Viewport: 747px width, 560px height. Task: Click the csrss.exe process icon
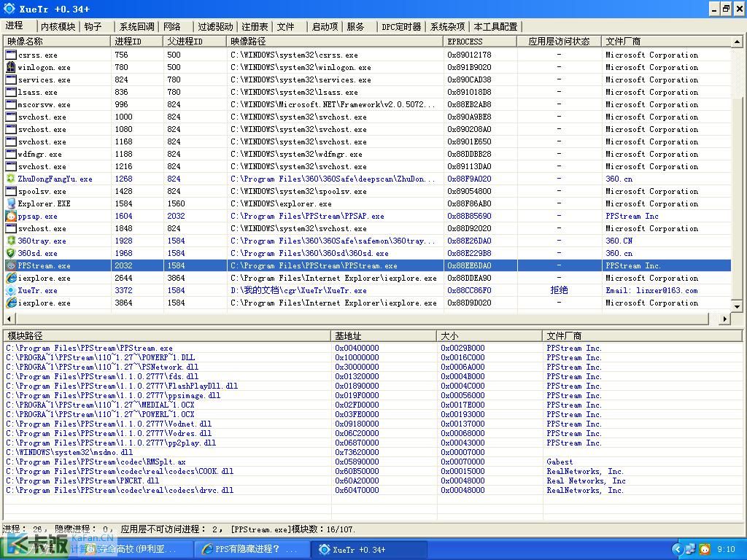(x=10, y=55)
